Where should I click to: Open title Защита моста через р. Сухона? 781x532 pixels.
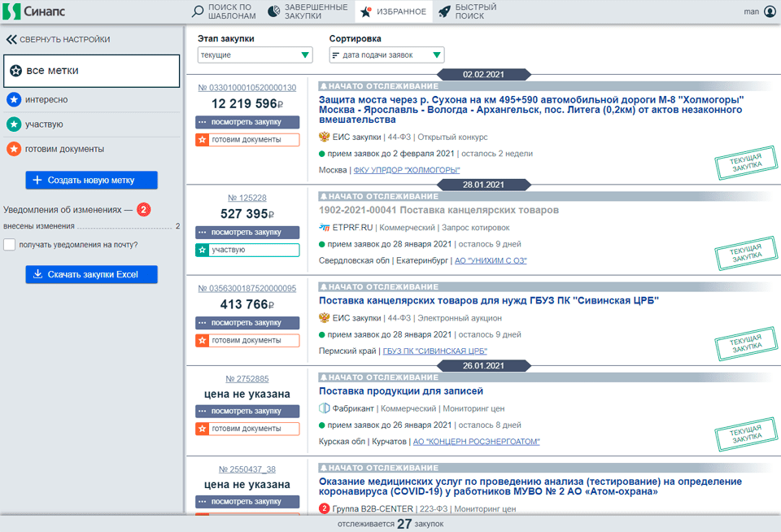tap(531, 110)
